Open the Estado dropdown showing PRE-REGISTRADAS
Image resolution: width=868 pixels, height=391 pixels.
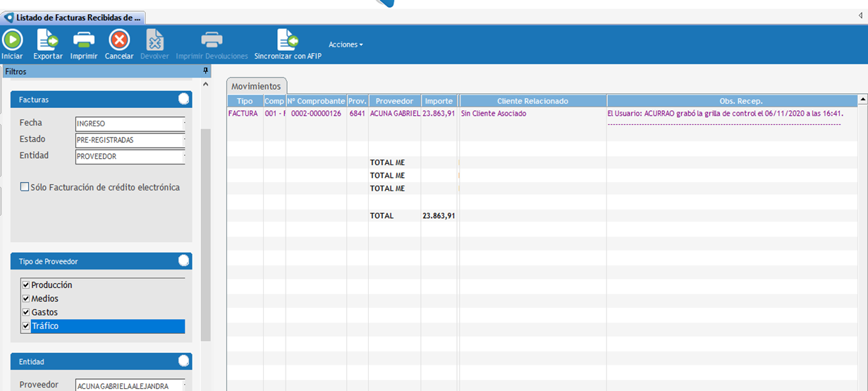[x=130, y=140]
